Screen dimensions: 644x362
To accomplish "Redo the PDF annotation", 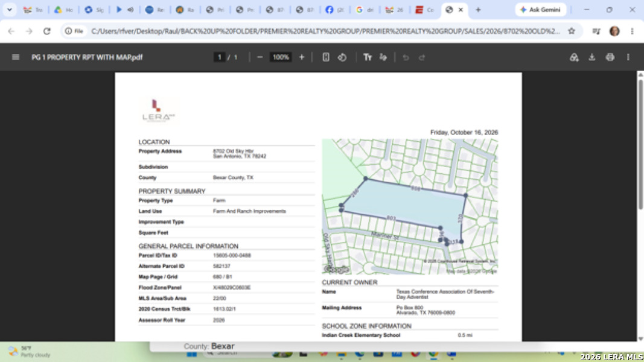I will [x=422, y=57].
